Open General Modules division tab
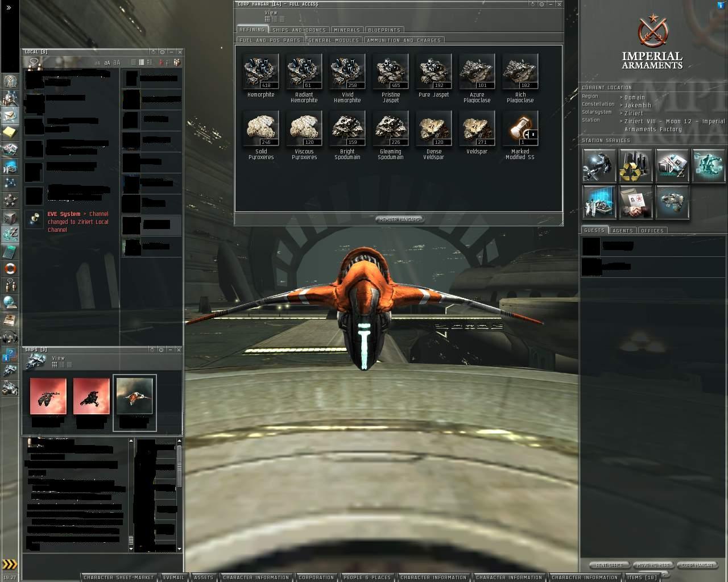Viewport: 728px width, 582px height. pyautogui.click(x=334, y=40)
